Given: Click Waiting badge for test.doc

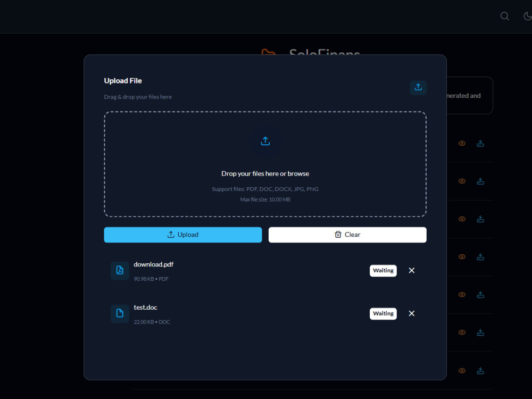Looking at the screenshot, I should tap(383, 313).
